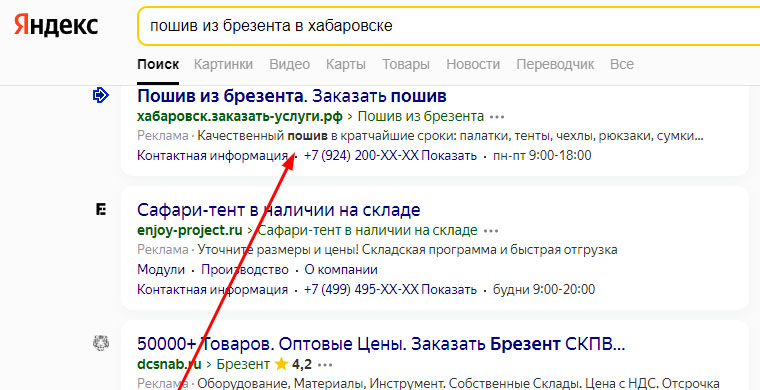760x390 pixels.
Task: Switch to the Видео tab
Action: tap(289, 64)
